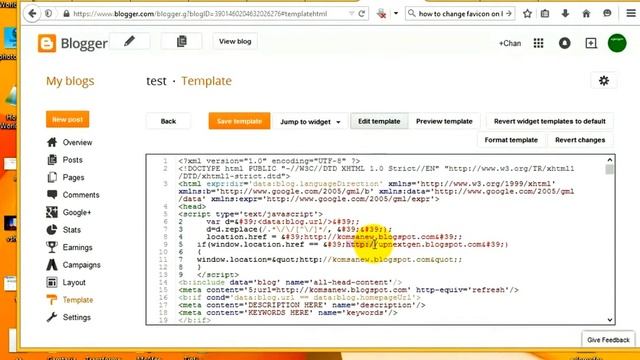Click the Back button
Screen dimensions: 640x360
(168, 121)
